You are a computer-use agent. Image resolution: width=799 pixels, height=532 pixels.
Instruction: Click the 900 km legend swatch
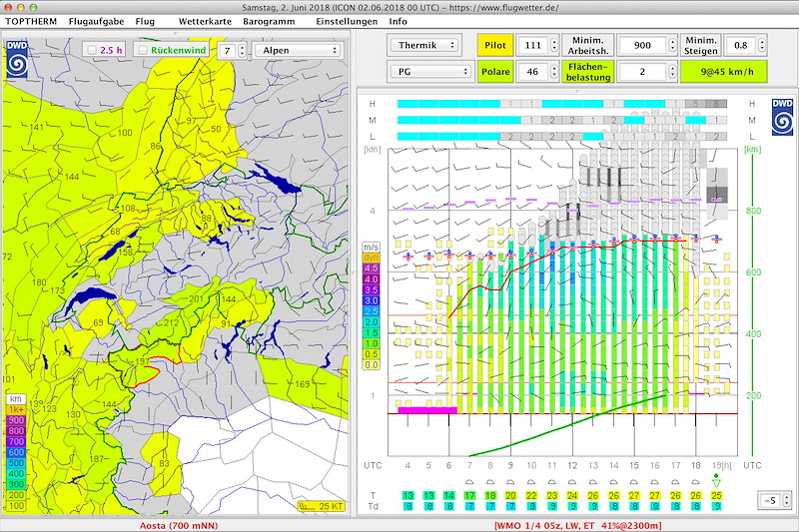[16, 420]
